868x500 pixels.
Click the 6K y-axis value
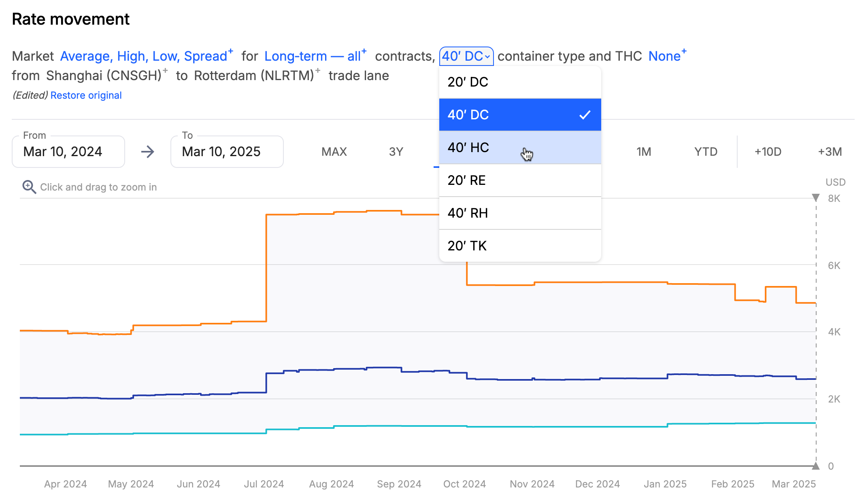click(x=834, y=266)
